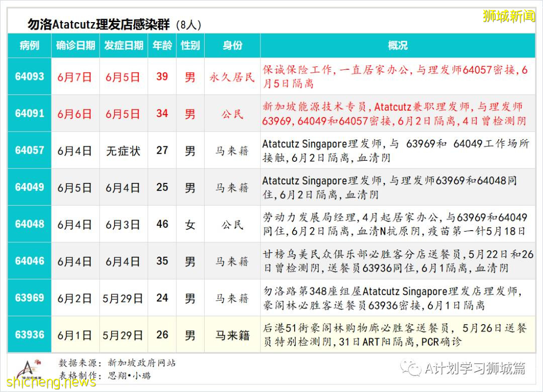Screen dimensions: 543x392
Task: Click the 马来籍 identity cell for case 63969
Action: [x=231, y=298]
